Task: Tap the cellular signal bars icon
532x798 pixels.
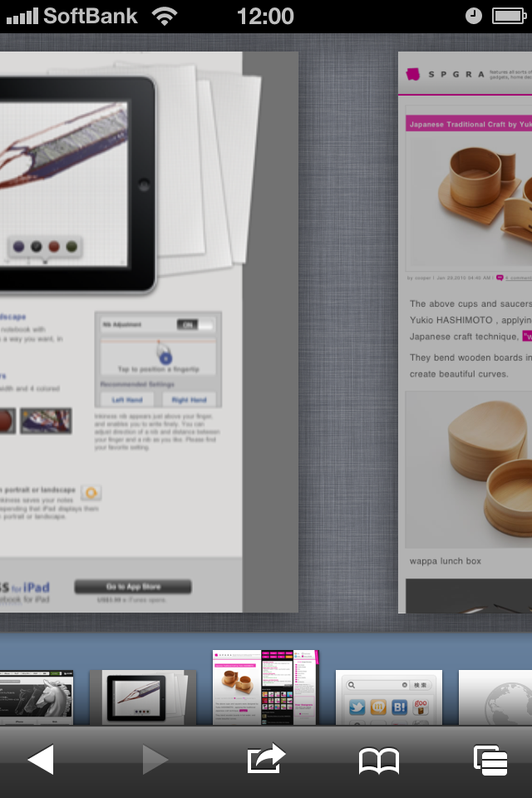Action: (x=22, y=17)
